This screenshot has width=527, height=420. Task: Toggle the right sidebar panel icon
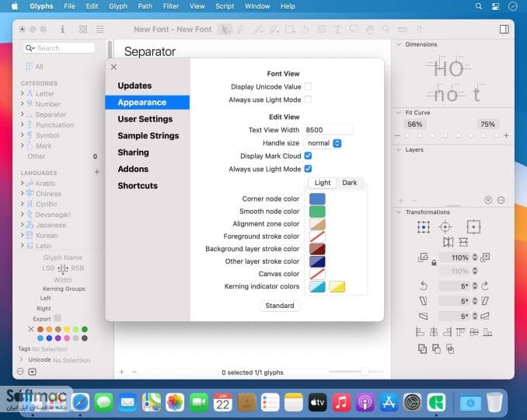coord(504,30)
